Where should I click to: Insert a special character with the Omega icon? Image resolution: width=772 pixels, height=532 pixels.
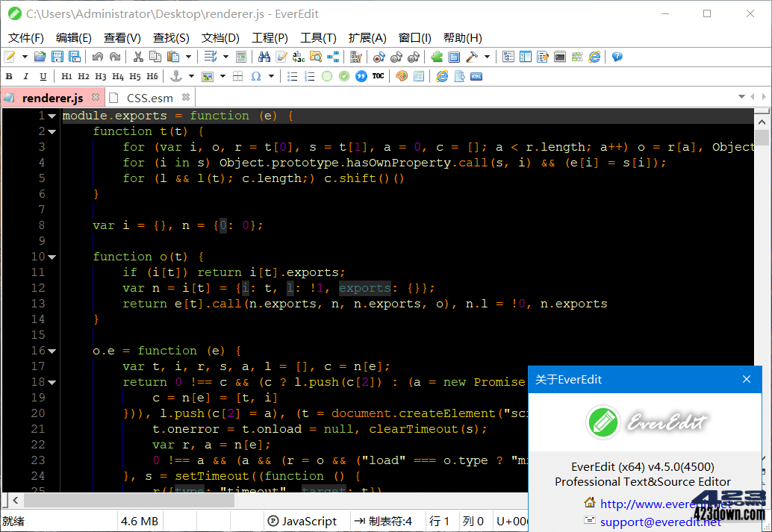point(256,75)
